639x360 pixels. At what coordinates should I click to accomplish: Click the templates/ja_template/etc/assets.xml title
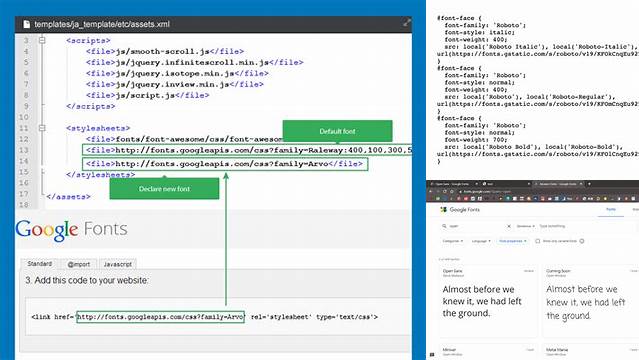pyautogui.click(x=102, y=24)
